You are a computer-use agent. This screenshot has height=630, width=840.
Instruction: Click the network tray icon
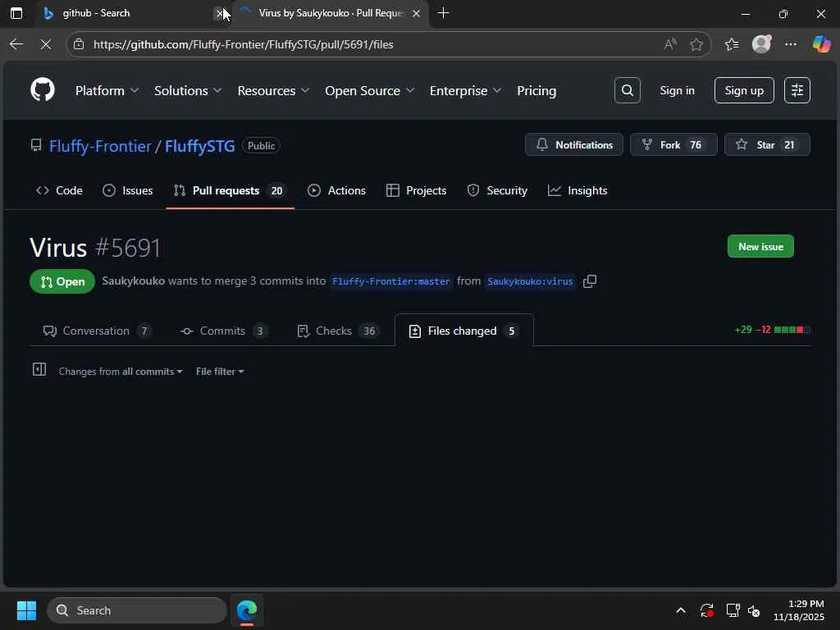click(733, 610)
